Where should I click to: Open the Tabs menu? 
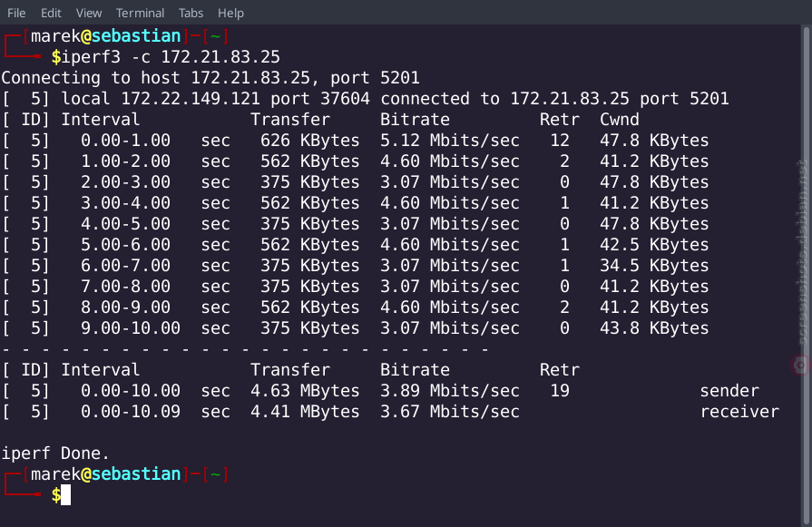[x=191, y=13]
